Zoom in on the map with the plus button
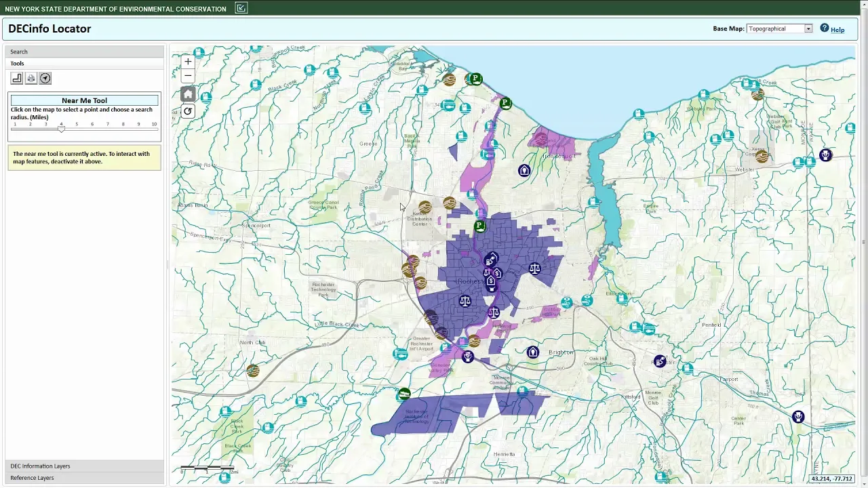Viewport: 868px width, 488px height. (188, 61)
